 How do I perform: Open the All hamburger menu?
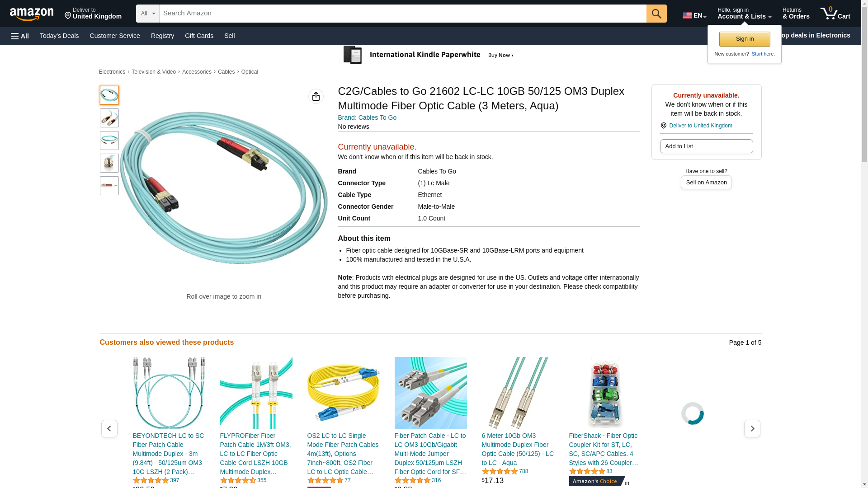(x=20, y=36)
